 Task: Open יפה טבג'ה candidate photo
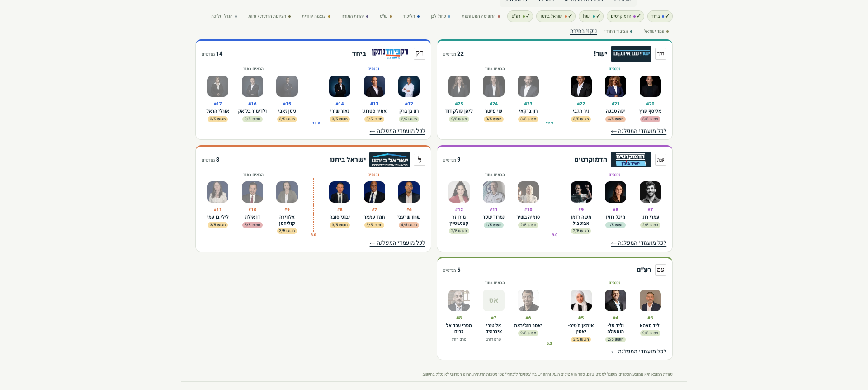(x=616, y=86)
